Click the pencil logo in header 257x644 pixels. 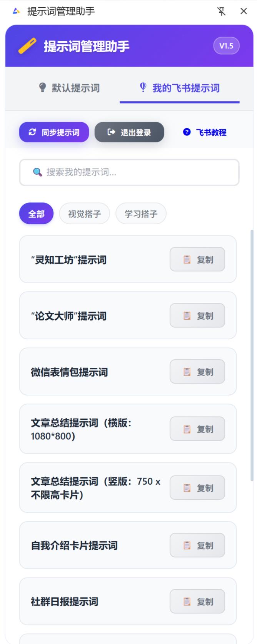click(x=27, y=46)
